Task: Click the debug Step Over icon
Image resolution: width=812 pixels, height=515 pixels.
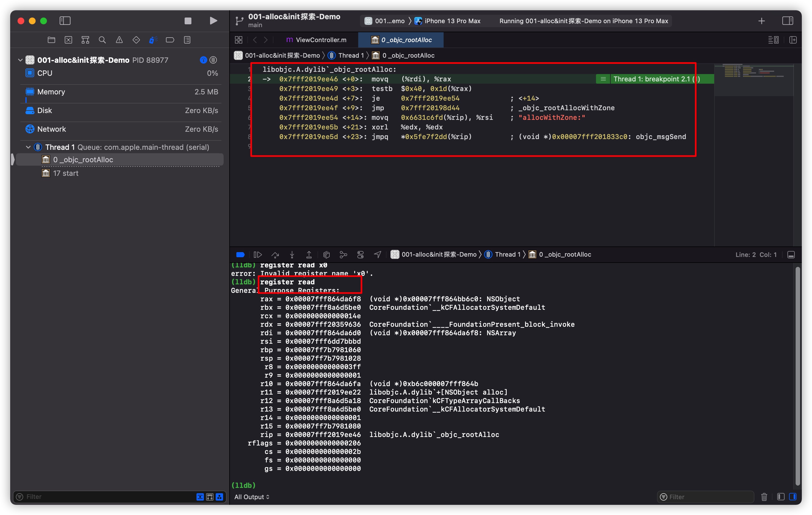Action: (x=275, y=255)
